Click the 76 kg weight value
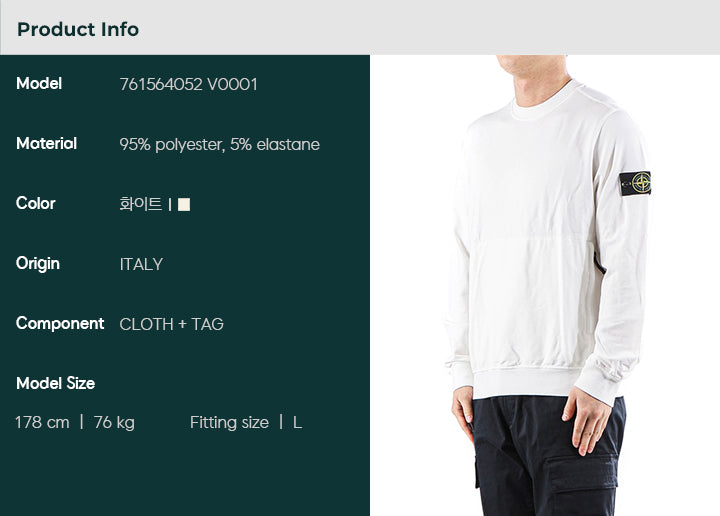 point(114,422)
